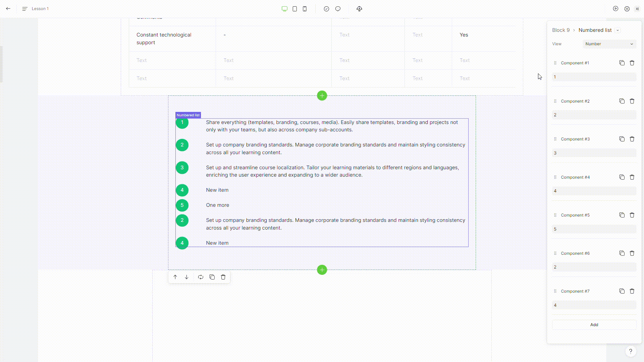This screenshot has width=644, height=362.
Task: Move block down with arrow icon
Action: coord(186,277)
